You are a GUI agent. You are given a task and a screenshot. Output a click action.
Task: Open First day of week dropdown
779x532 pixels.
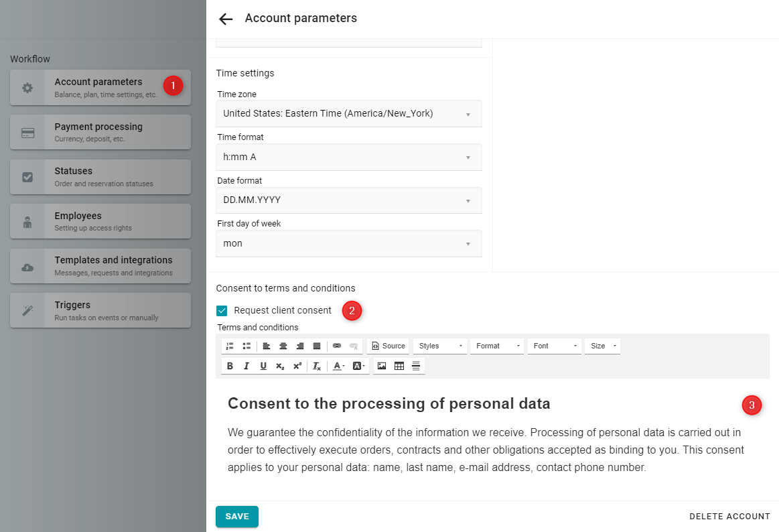348,244
